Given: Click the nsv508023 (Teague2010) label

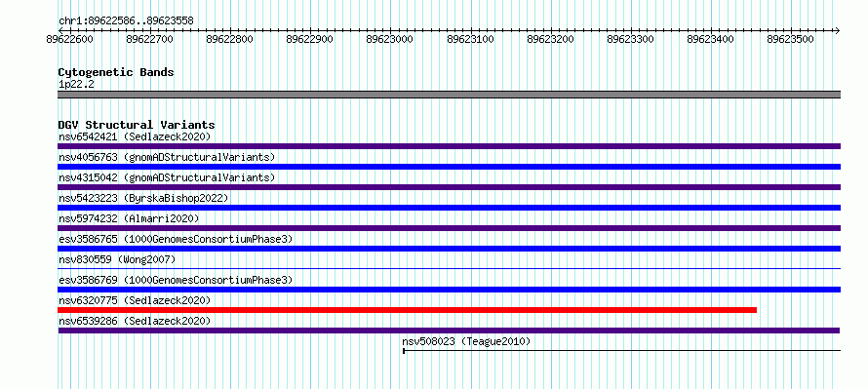Looking at the screenshot, I should 466,341.
